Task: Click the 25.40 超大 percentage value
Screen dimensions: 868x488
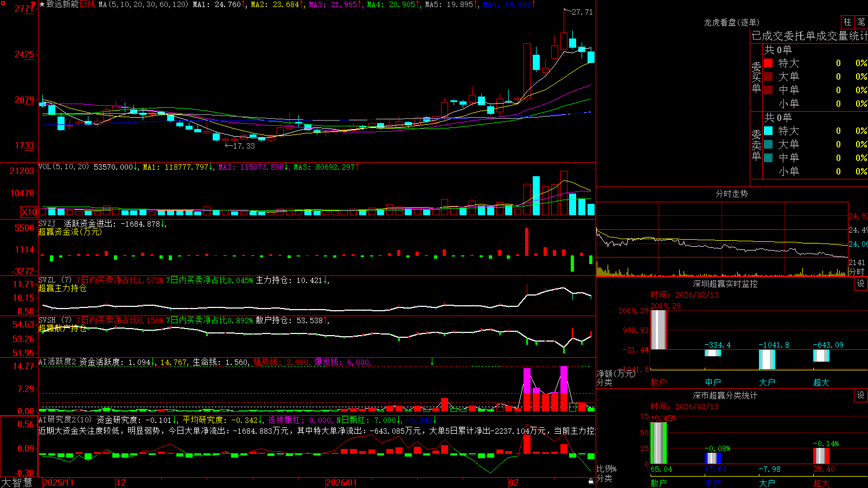Action: (824, 469)
